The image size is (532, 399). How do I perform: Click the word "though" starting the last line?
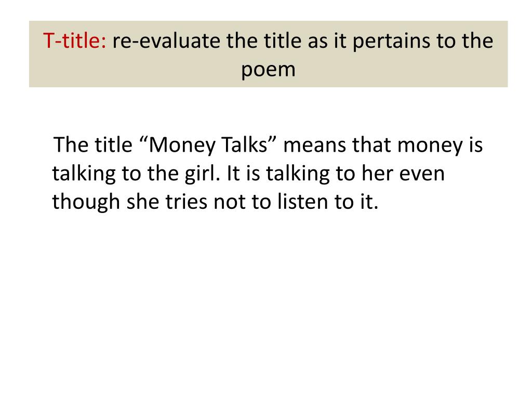click(86, 203)
